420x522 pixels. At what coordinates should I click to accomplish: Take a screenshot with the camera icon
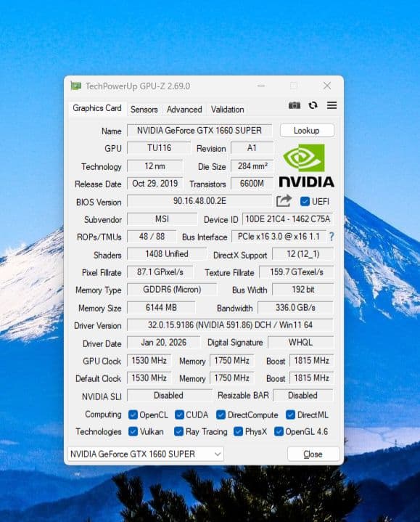click(295, 105)
